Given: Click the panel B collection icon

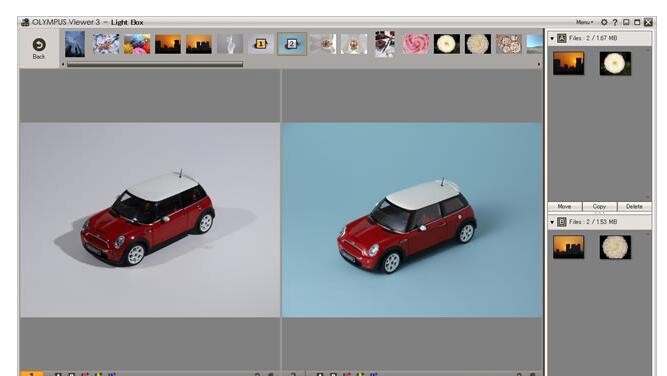Looking at the screenshot, I should [562, 222].
